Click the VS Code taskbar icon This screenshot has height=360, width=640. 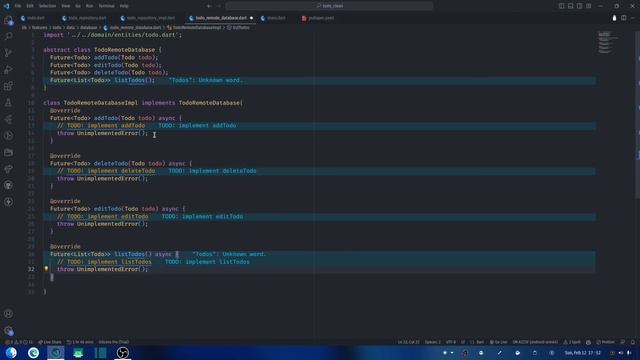click(56, 352)
